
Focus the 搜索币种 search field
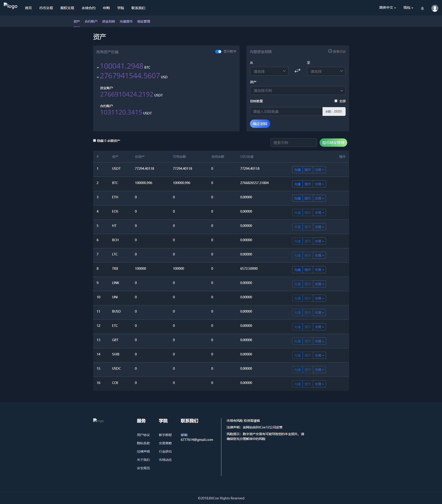pos(293,143)
